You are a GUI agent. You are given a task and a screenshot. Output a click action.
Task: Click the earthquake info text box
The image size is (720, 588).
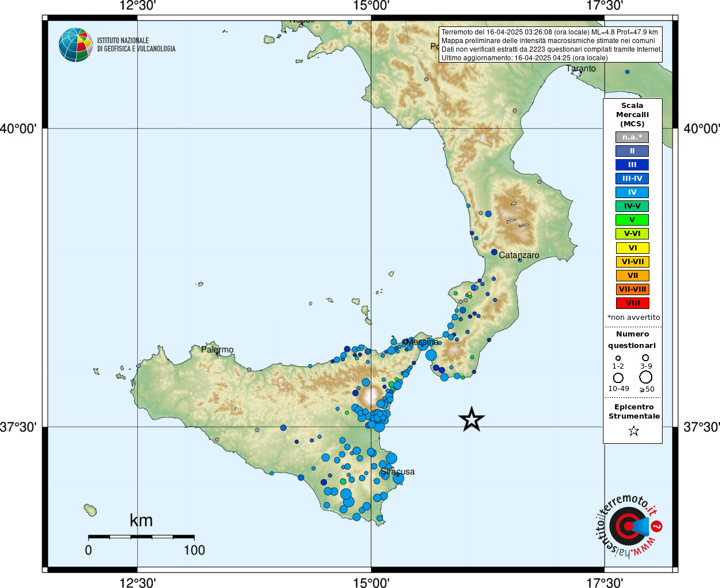click(551, 45)
